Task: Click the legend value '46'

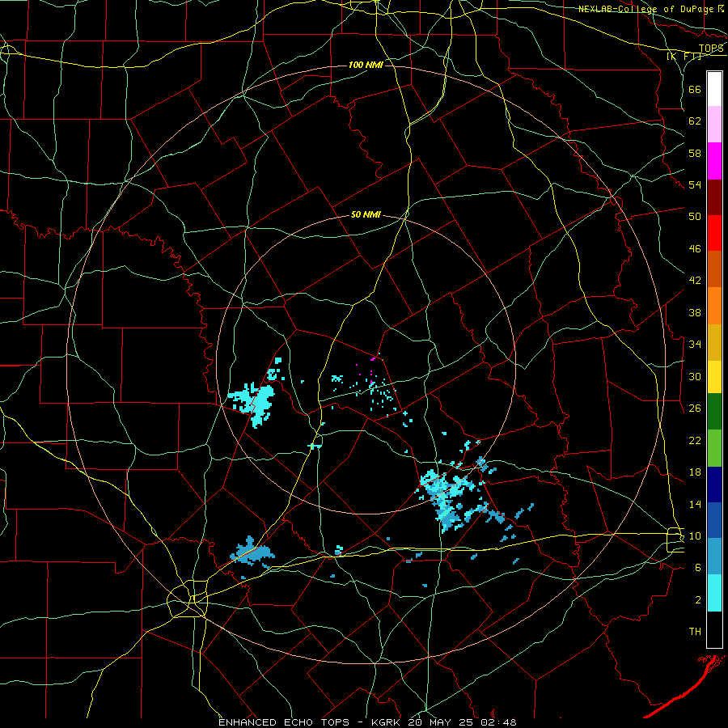Action: [x=695, y=249]
